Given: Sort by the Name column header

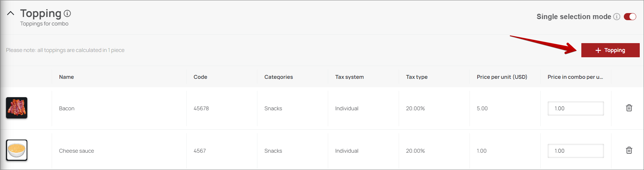Looking at the screenshot, I should coord(67,77).
